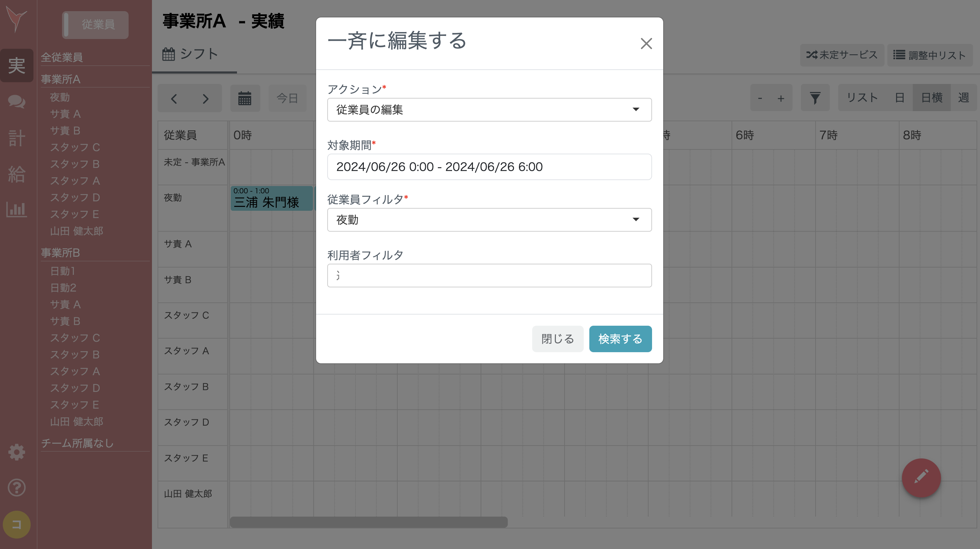Open the bar chart sidebar icon
Screen dimensions: 980x549
(17, 209)
